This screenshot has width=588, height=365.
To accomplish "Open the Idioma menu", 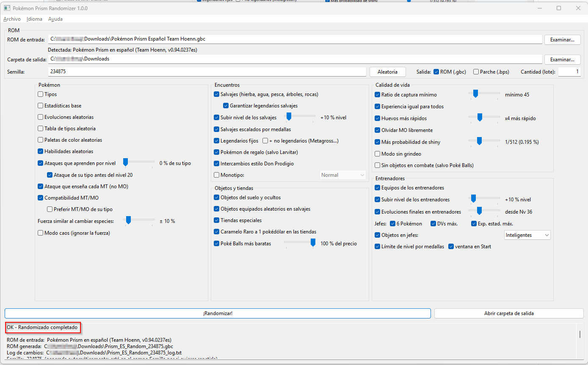I will point(34,19).
